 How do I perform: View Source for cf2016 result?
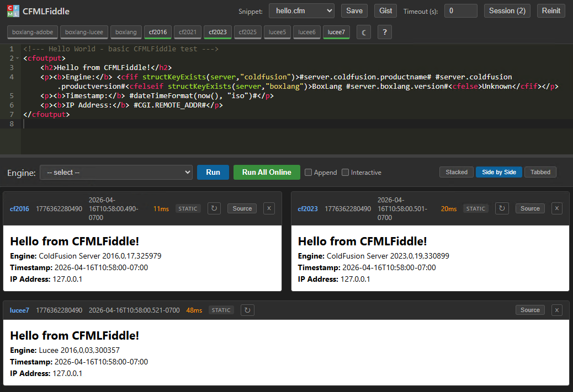(x=242, y=208)
